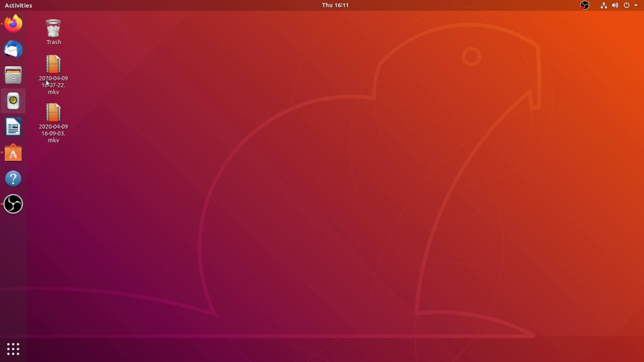Open the Files manager in the dock
644x362 pixels.
(x=14, y=75)
